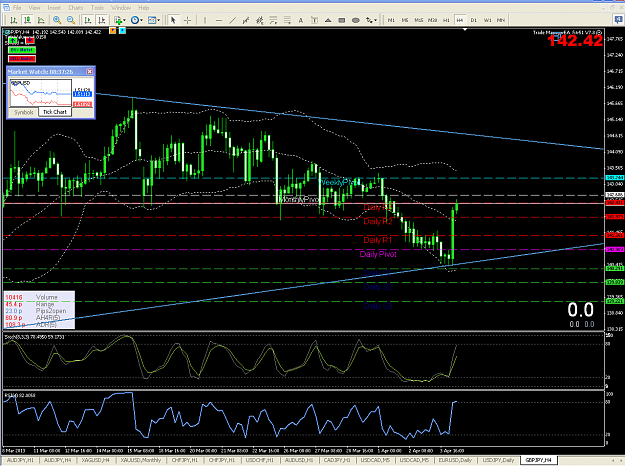Viewport: 625px width, 466px height.
Task: Switch to Tick Chart tab
Action: tap(55, 112)
